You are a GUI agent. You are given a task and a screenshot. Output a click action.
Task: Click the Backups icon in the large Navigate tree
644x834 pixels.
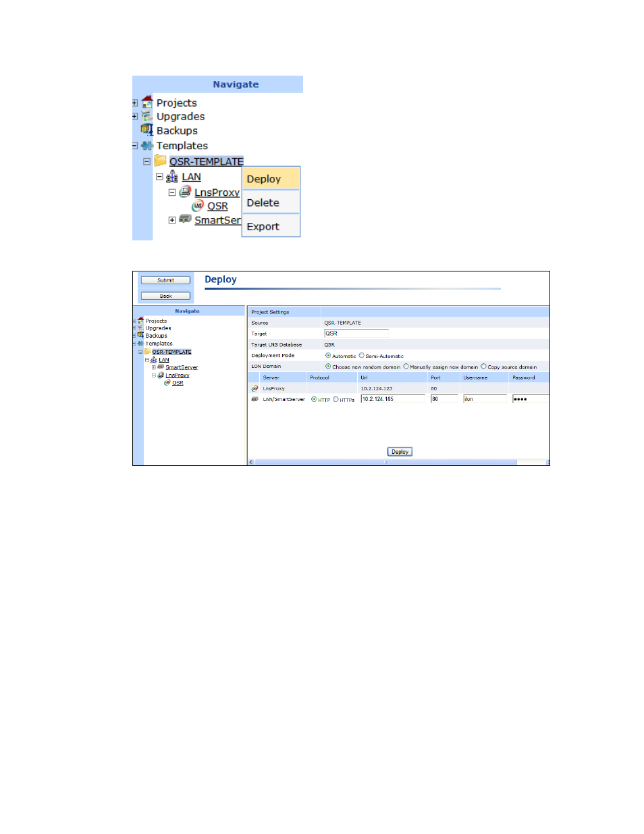pyautogui.click(x=146, y=130)
